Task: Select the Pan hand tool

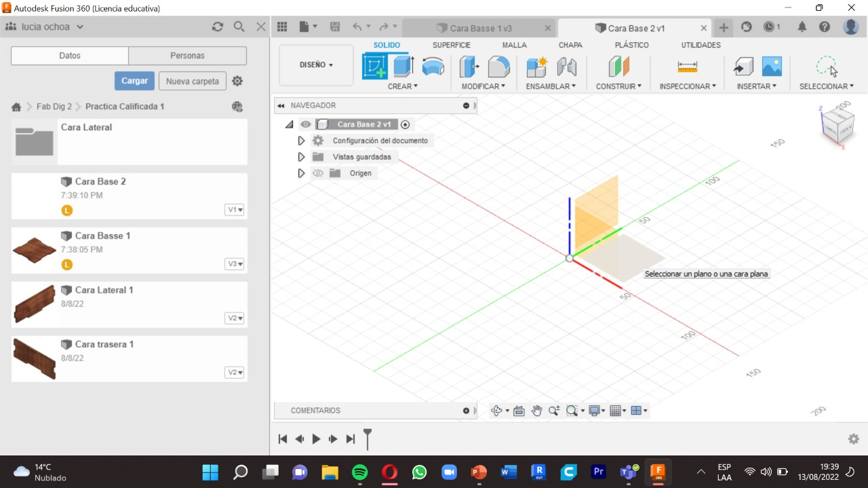Action: [536, 411]
